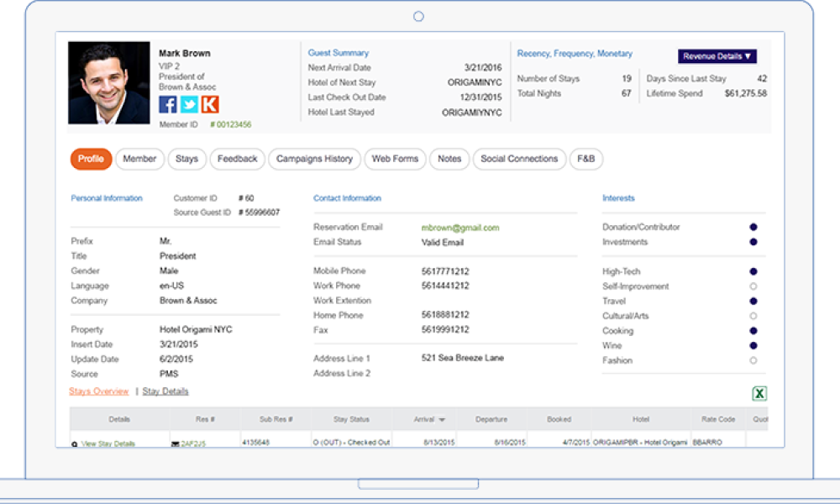Toggle the Cultural/Arts interest indicator

point(753,316)
